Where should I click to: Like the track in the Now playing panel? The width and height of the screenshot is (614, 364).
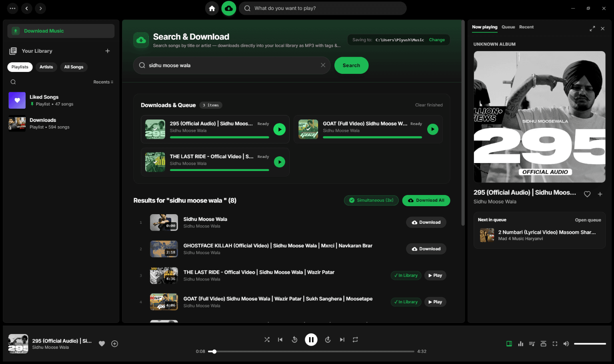pos(587,194)
